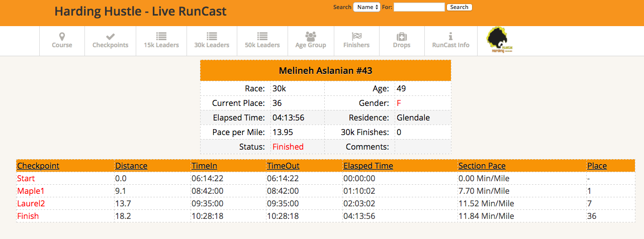Open the RunCast Info icon

point(450,37)
